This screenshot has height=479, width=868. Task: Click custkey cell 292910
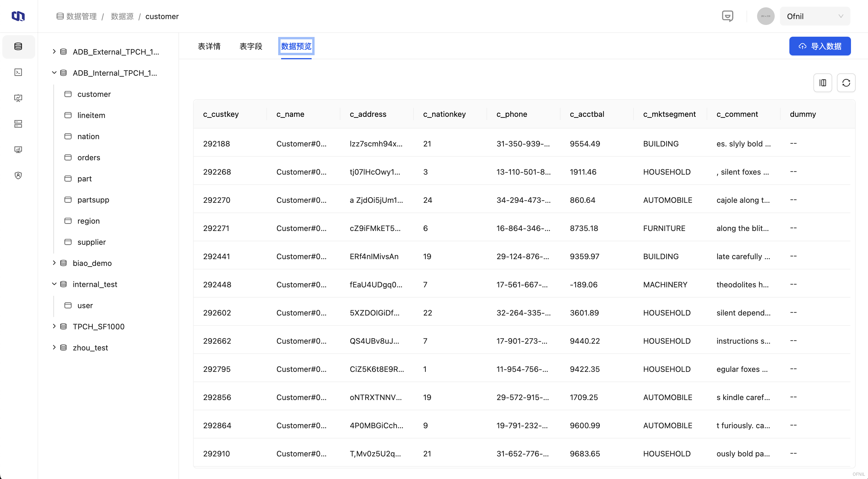(217, 454)
